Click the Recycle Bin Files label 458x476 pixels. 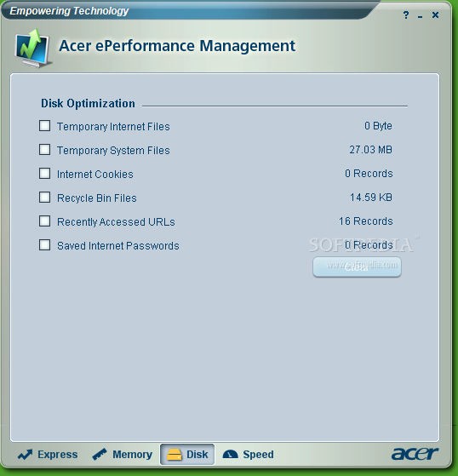97,198
